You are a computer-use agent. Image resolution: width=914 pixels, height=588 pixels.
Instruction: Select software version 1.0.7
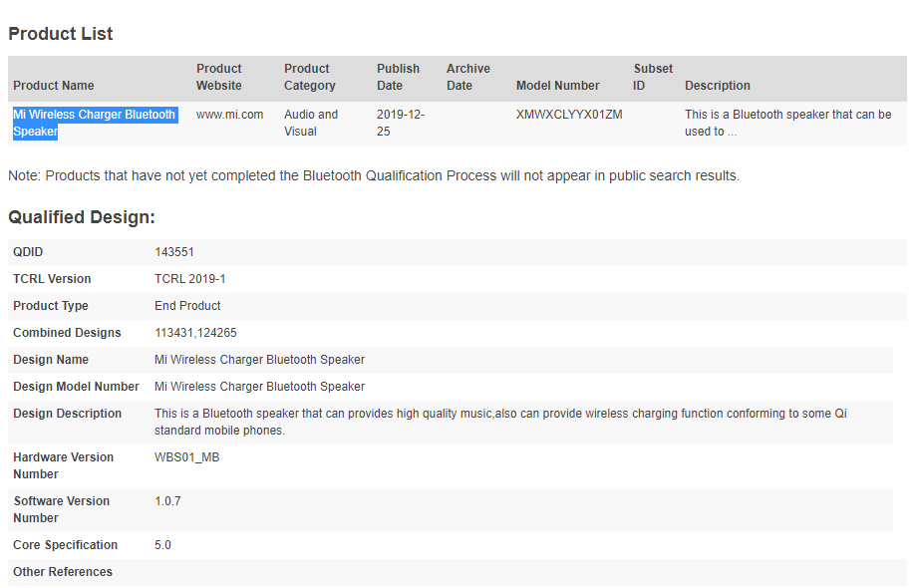coord(167,501)
